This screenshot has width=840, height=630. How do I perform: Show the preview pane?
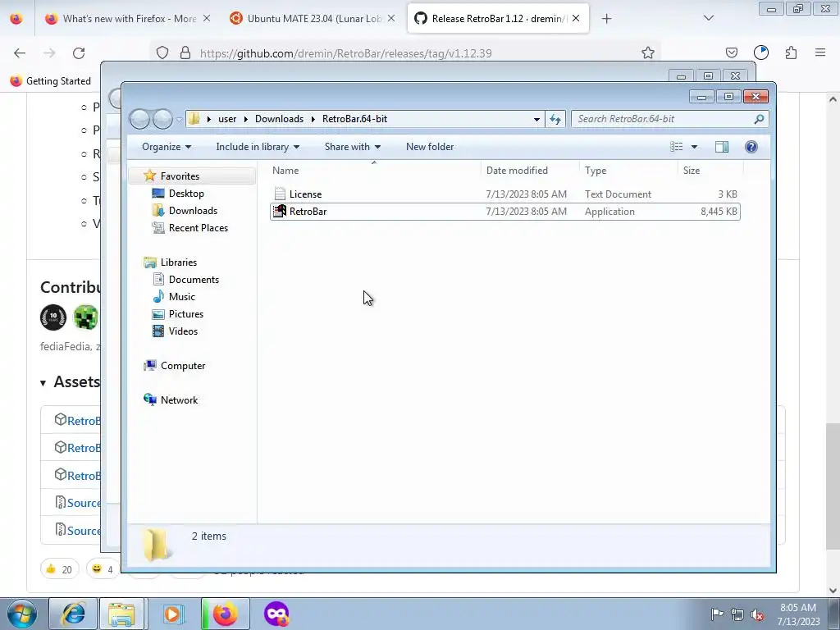[x=722, y=147]
